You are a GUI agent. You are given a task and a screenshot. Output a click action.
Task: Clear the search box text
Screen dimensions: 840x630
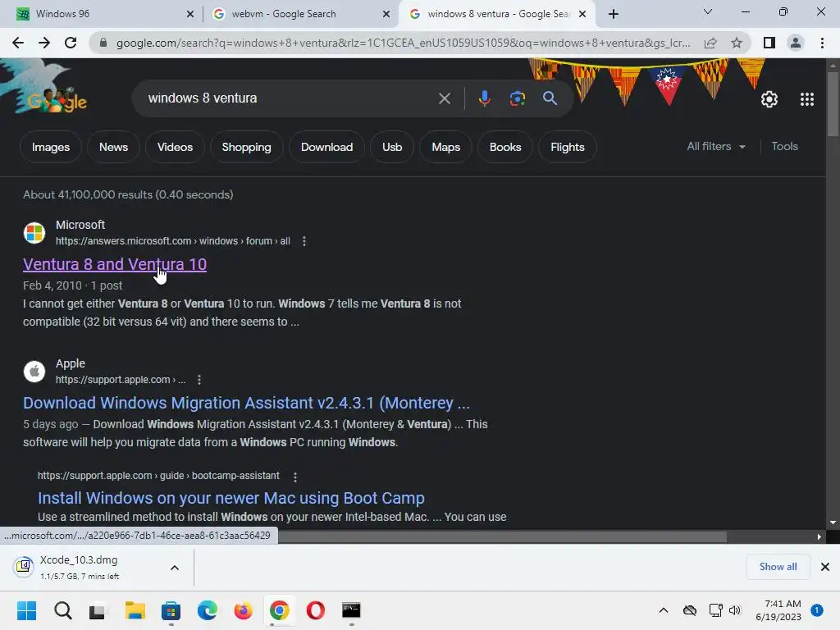(x=444, y=98)
